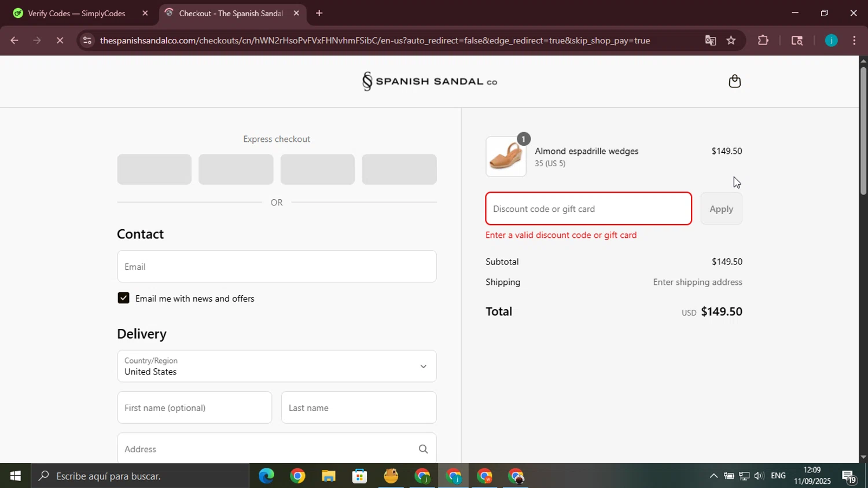Click the translate page icon

[711, 41]
